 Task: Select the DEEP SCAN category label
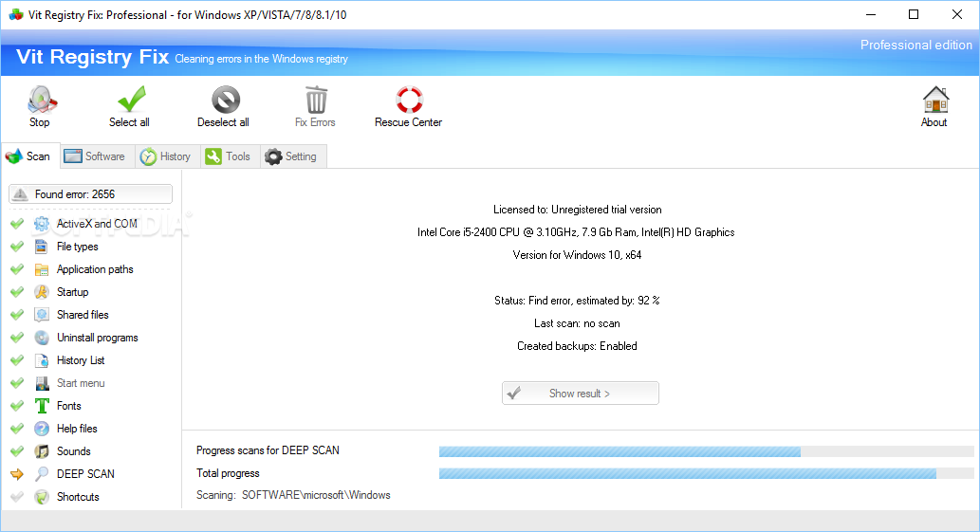pyautogui.click(x=85, y=474)
